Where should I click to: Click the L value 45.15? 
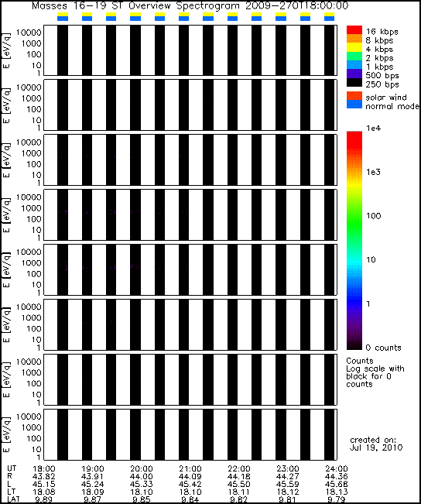point(43,484)
